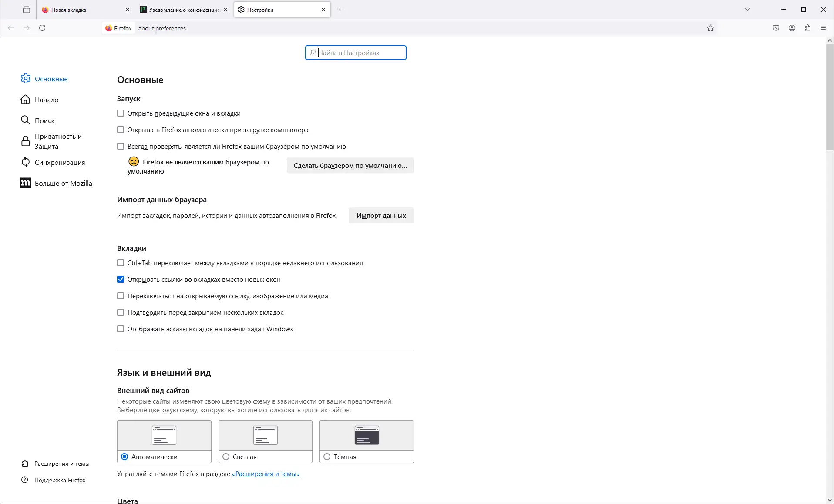The width and height of the screenshot is (834, 504).
Task: Click the Основные gear icon in sidebar
Action: click(26, 78)
